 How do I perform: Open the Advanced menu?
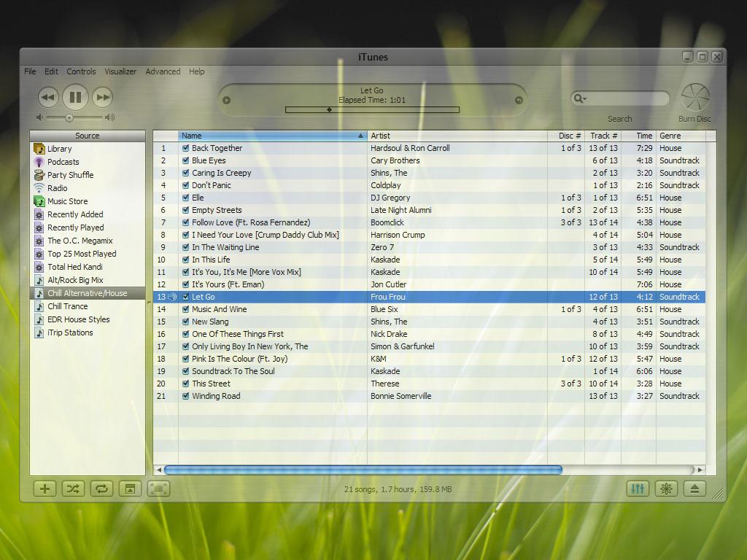click(x=163, y=71)
